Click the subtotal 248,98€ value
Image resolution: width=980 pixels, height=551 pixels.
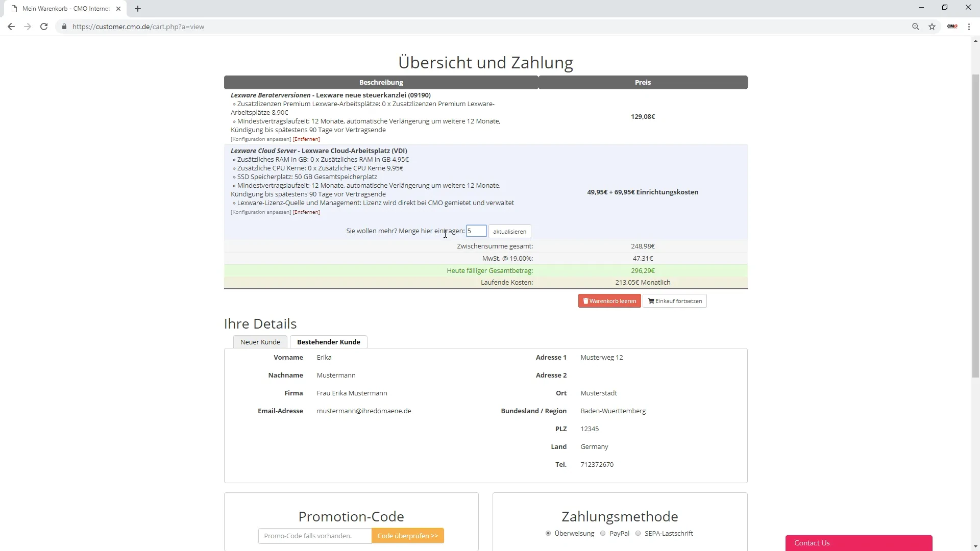pyautogui.click(x=643, y=246)
